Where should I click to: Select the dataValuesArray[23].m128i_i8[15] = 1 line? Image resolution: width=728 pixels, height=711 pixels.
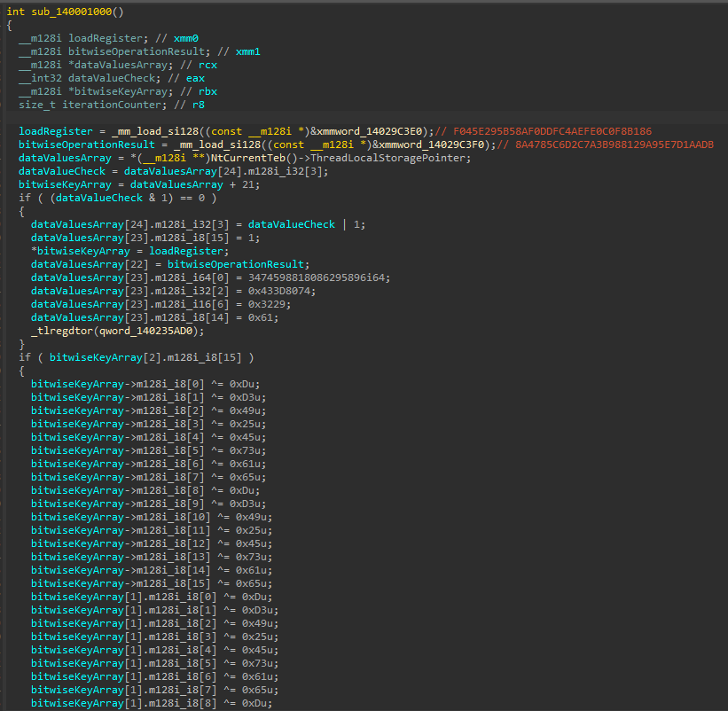pos(145,238)
